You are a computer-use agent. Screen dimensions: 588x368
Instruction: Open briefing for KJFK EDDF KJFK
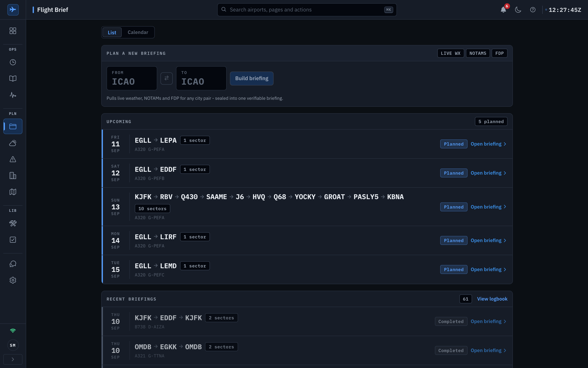point(488,321)
